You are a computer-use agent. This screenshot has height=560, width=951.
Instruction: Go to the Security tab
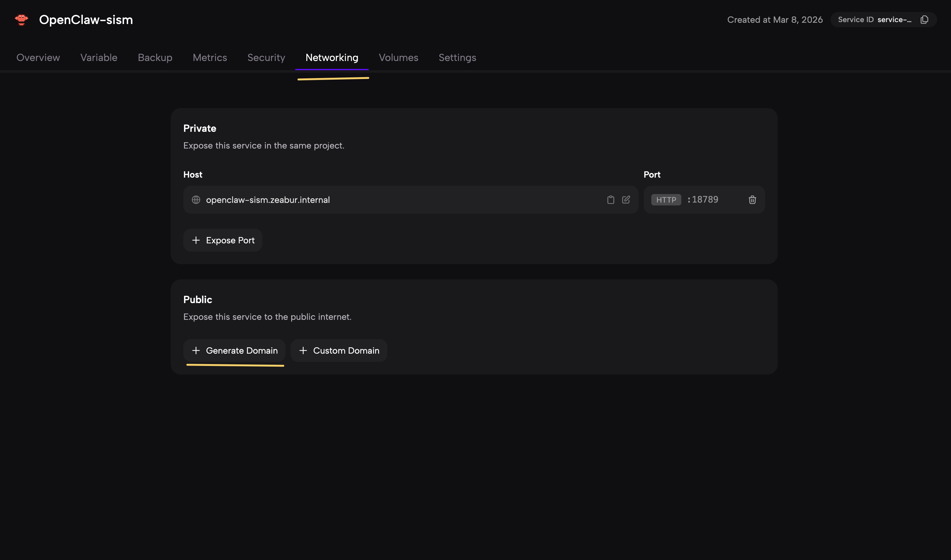click(x=266, y=57)
